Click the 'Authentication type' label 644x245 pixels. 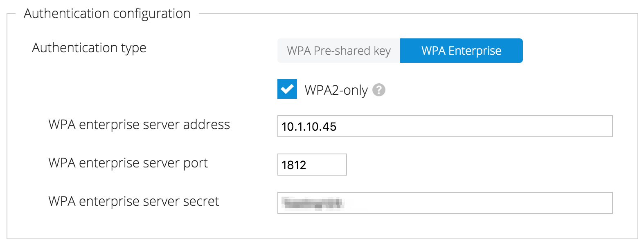(x=89, y=48)
